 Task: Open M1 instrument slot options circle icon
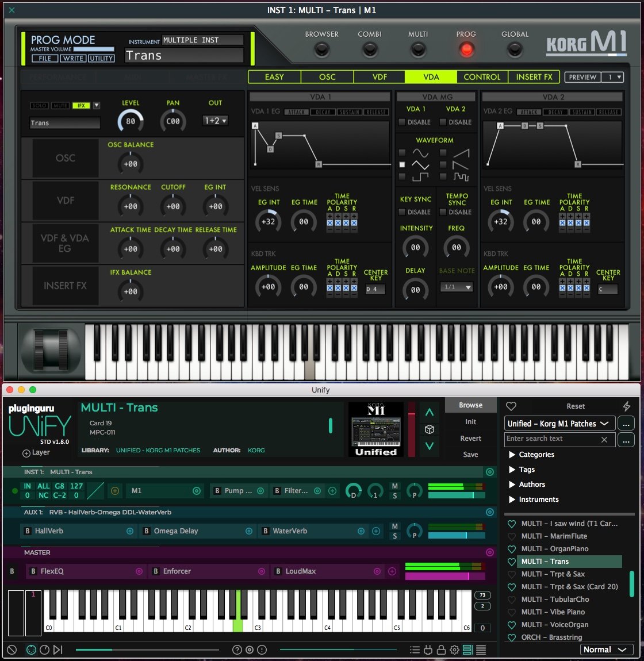tap(197, 491)
